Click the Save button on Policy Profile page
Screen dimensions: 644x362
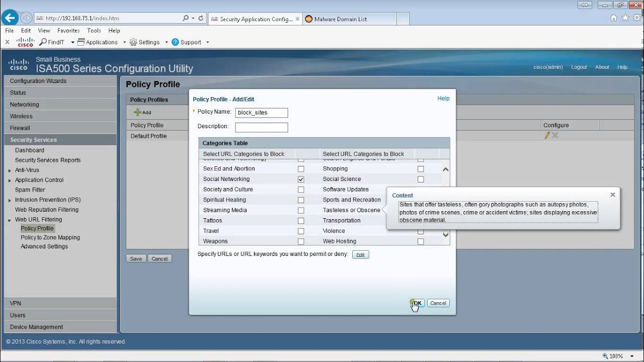pos(136,258)
